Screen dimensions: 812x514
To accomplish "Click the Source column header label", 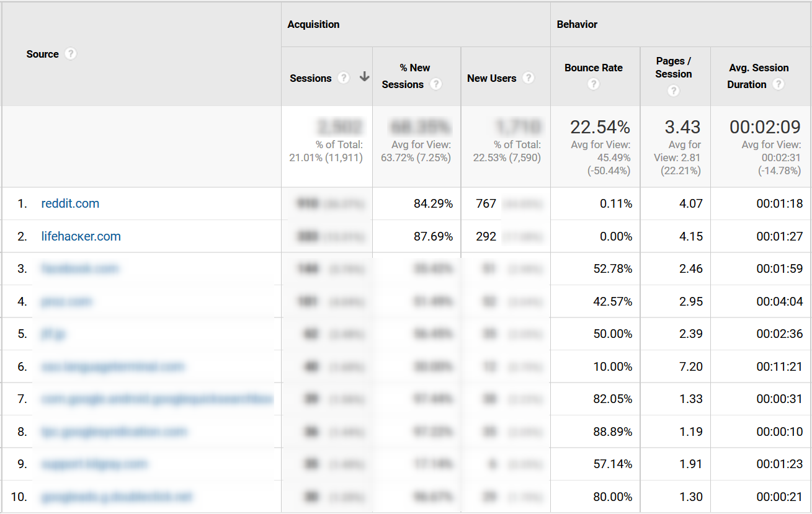I will (x=42, y=54).
